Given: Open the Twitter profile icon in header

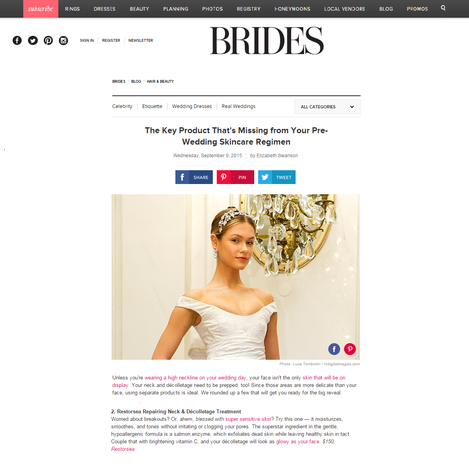Looking at the screenshot, I should click(33, 40).
